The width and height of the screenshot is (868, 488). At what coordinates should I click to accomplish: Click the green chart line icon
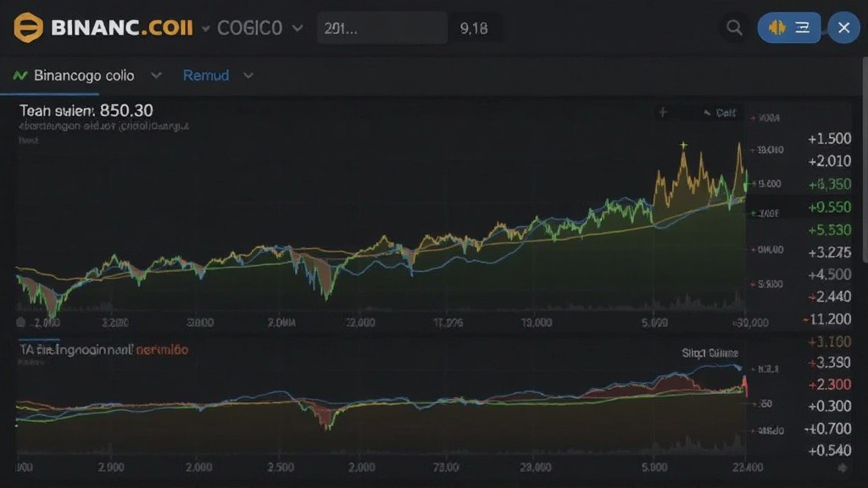tap(20, 75)
